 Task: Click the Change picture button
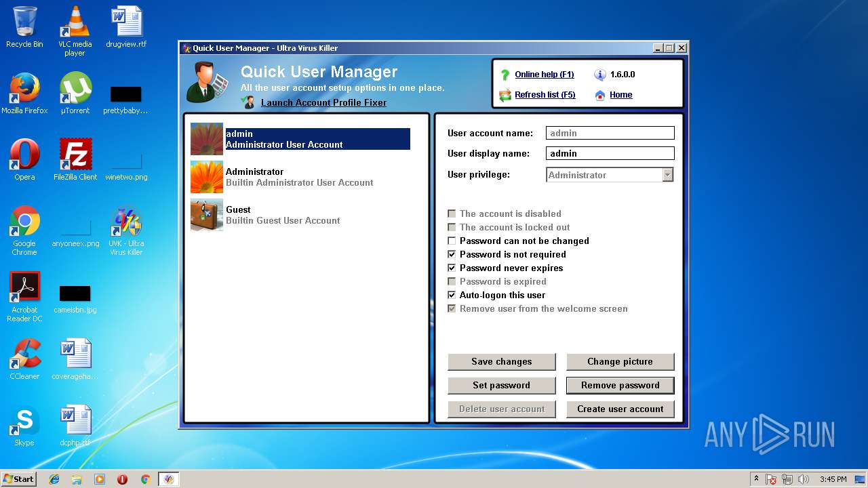[620, 361]
